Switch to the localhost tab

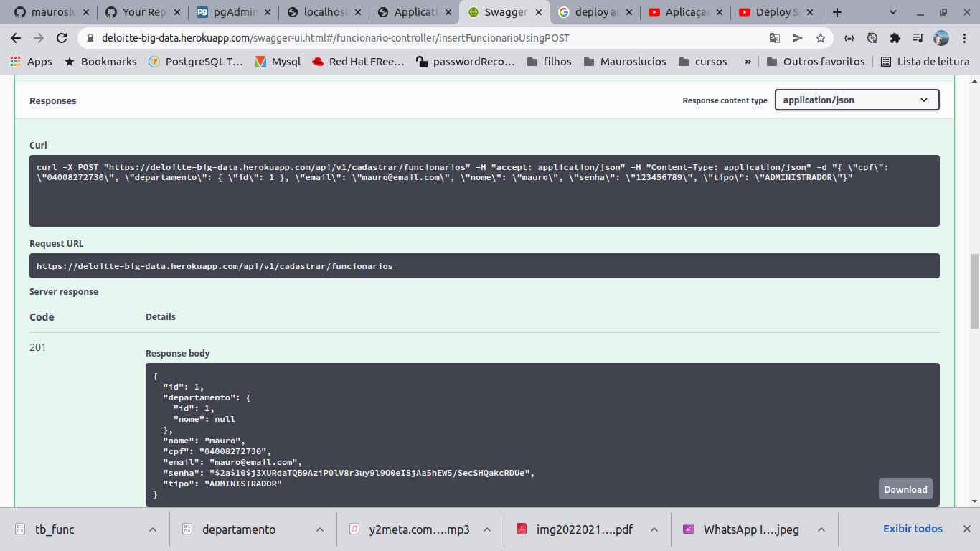[x=323, y=12]
